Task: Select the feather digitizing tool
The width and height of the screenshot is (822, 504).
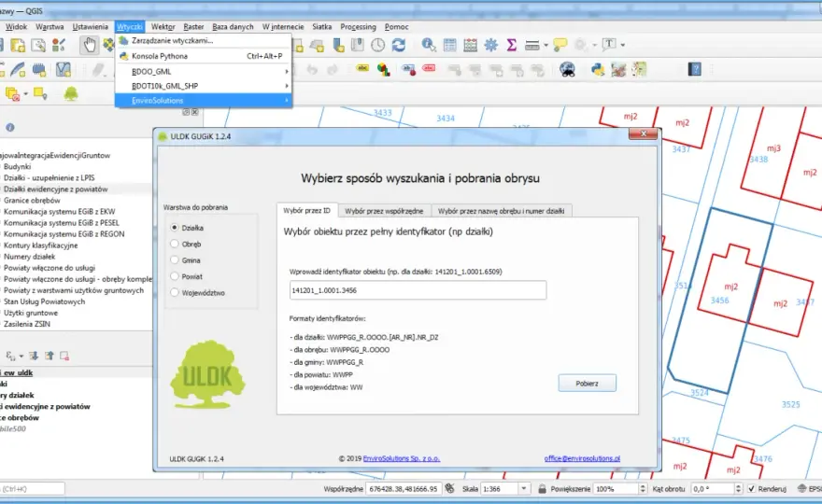Action: click(x=18, y=69)
